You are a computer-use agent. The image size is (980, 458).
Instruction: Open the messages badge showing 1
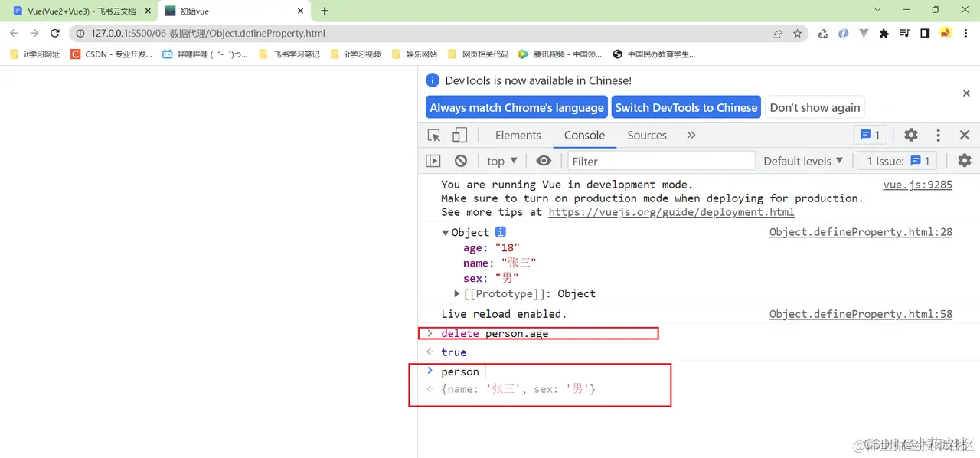871,135
